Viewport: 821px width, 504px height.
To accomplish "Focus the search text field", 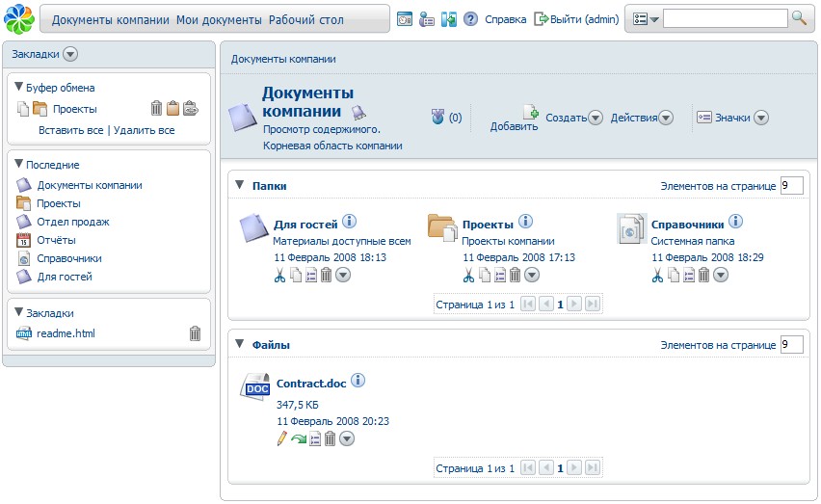I will 726,19.
